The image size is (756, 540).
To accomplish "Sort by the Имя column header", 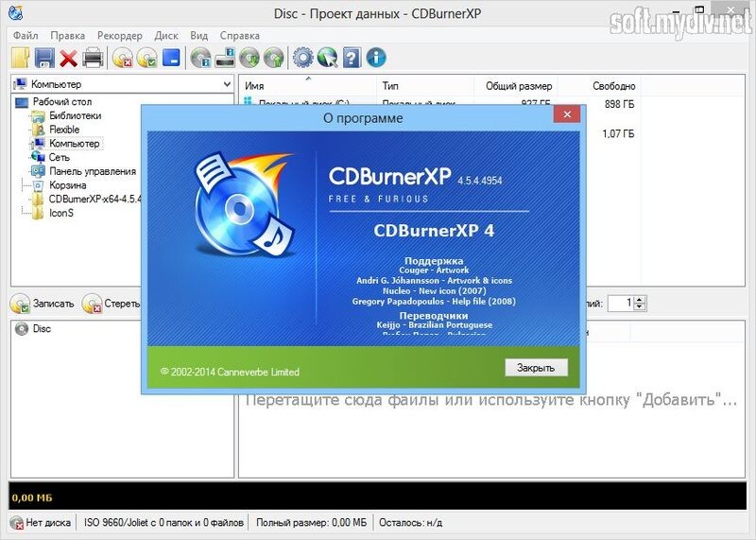I will pyautogui.click(x=307, y=86).
